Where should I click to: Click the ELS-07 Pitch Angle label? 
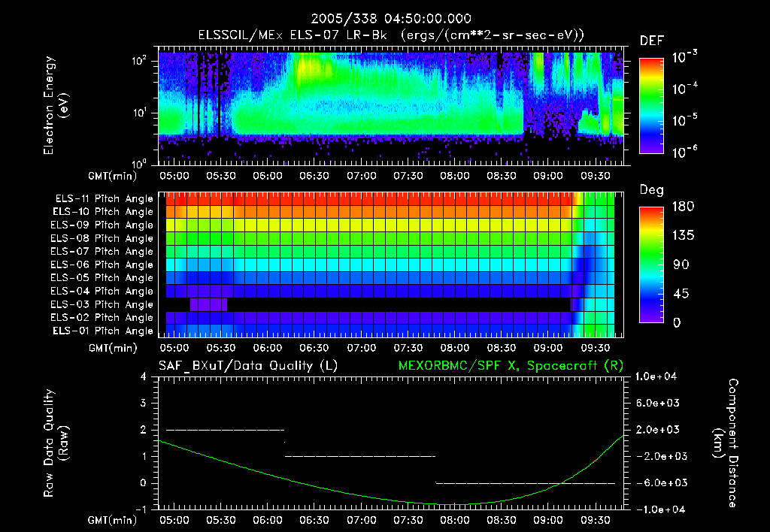pyautogui.click(x=102, y=251)
